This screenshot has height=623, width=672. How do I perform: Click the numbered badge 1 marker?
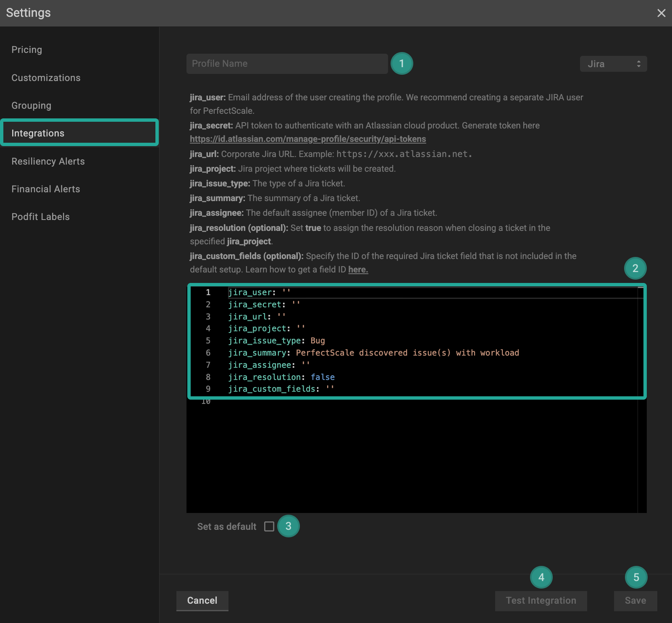[x=402, y=63]
